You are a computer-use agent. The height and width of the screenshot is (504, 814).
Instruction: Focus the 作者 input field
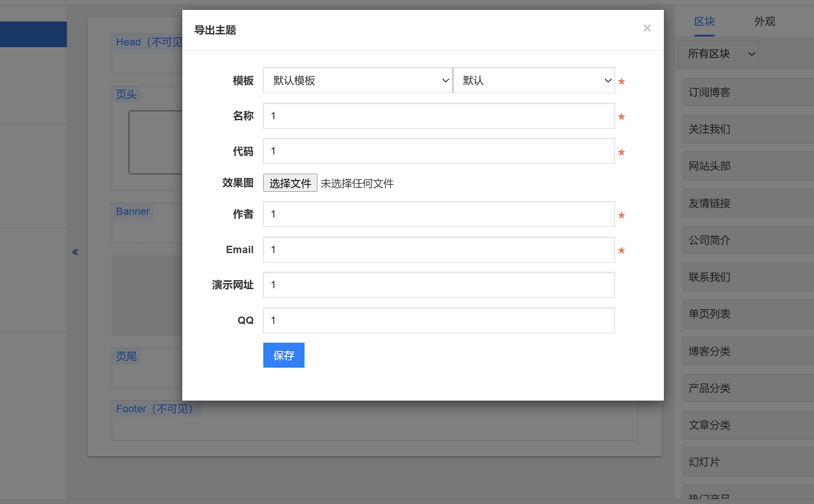tap(439, 214)
